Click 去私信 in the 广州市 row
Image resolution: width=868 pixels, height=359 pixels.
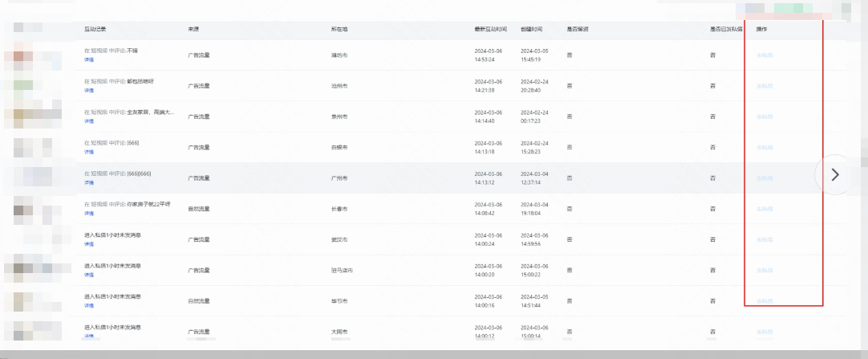click(x=765, y=177)
